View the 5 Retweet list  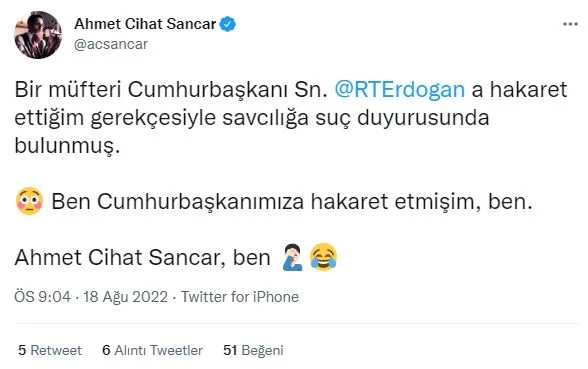pyautogui.click(x=50, y=350)
